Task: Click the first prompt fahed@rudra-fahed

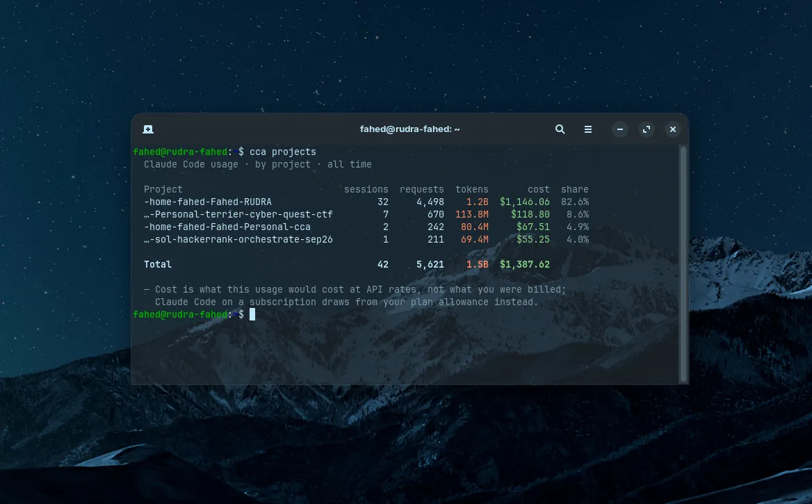Action: click(x=180, y=152)
